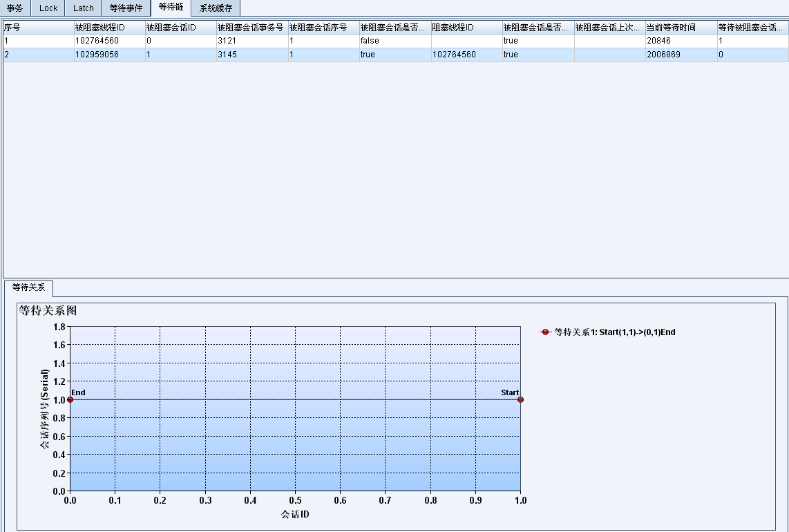Switch to the 事务 tab
The height and width of the screenshot is (532, 789).
(x=15, y=8)
